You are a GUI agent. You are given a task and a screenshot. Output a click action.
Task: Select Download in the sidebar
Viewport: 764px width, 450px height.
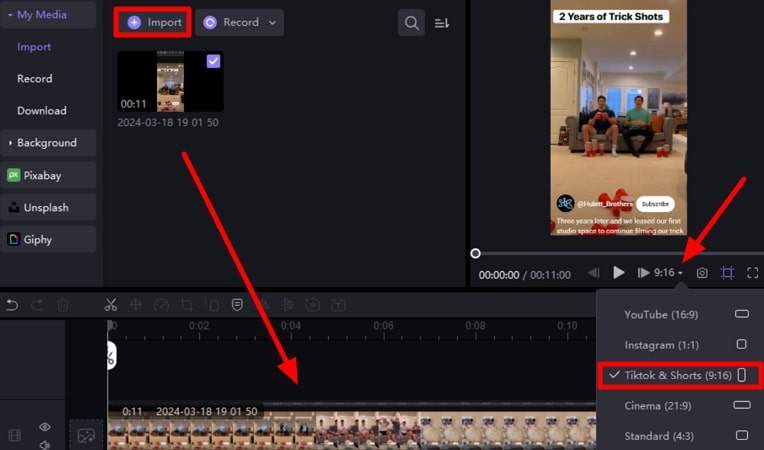pyautogui.click(x=42, y=111)
